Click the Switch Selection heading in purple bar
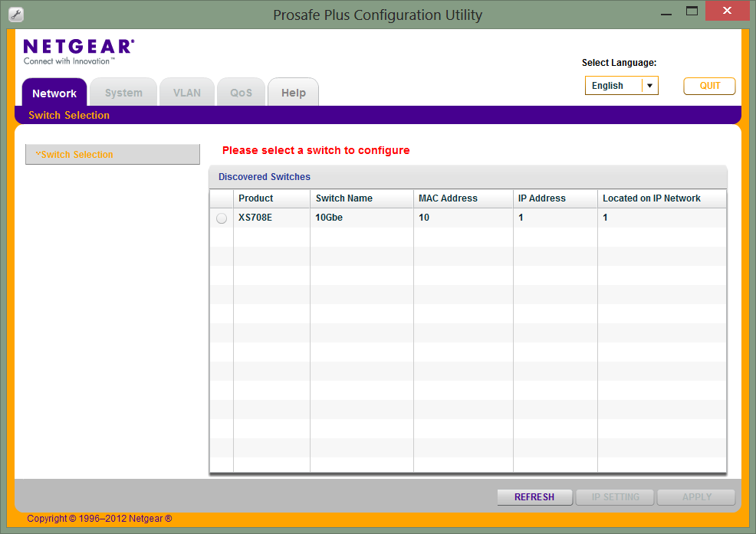 (69, 115)
